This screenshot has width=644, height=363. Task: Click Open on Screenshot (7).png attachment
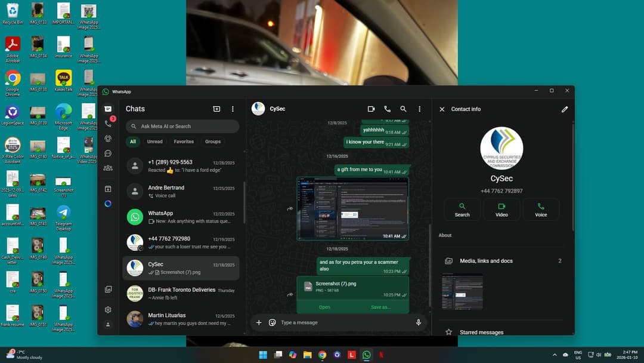point(324,307)
